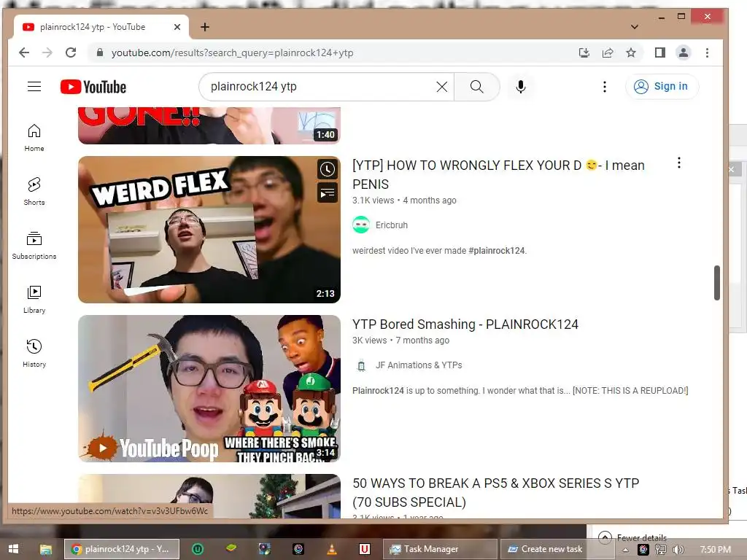
Task: Add WEIRD FLEX video to queue
Action: pos(328,192)
